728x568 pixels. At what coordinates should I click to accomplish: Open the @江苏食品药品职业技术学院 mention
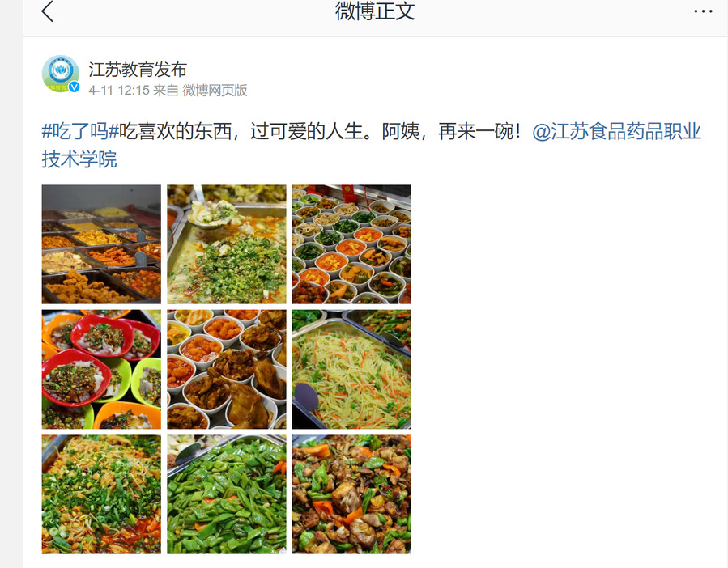(x=371, y=146)
